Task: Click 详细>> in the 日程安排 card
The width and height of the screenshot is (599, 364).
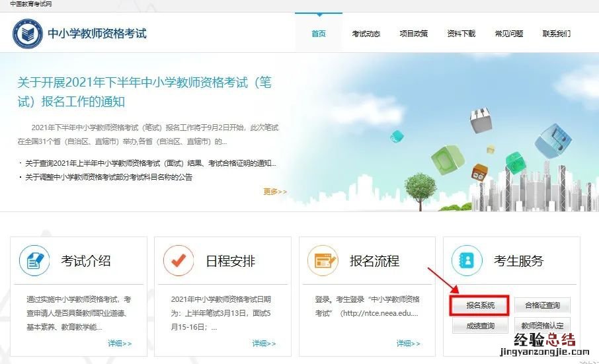Action: point(264,344)
